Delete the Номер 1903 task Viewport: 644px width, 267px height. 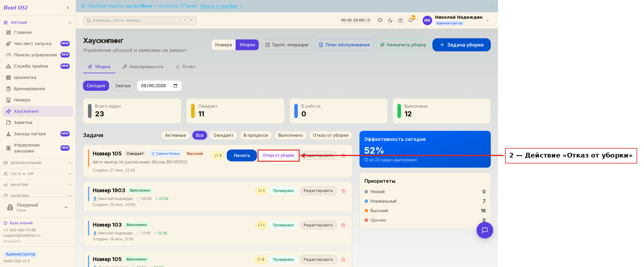click(x=343, y=191)
